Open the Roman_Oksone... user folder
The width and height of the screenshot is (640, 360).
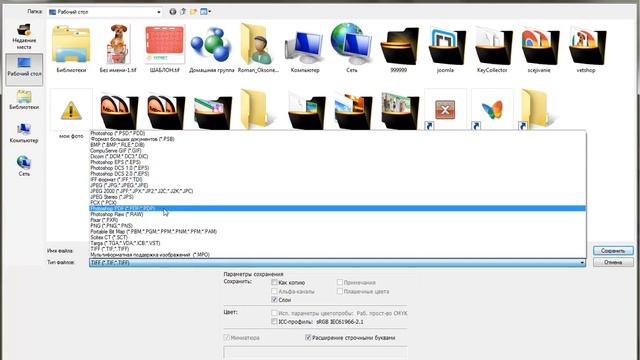258,49
